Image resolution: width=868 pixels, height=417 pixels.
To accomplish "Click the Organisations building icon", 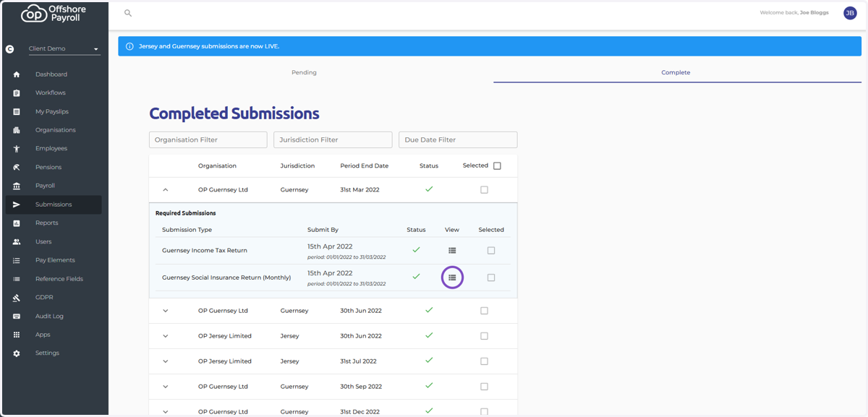I will click(x=17, y=130).
